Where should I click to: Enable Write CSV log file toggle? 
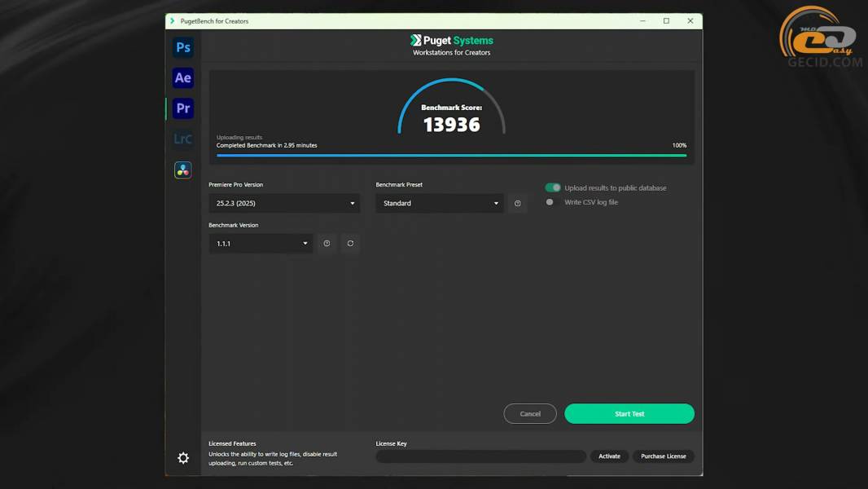pyautogui.click(x=551, y=202)
